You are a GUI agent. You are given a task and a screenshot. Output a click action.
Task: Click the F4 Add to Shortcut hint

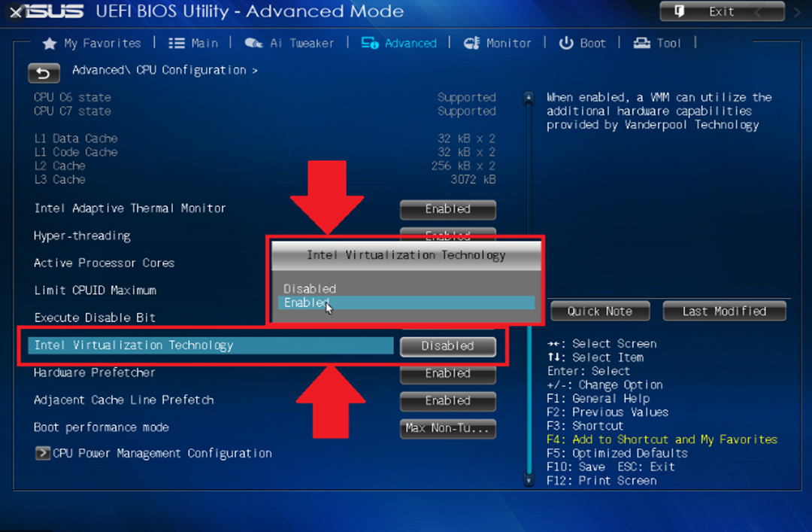pyautogui.click(x=662, y=439)
